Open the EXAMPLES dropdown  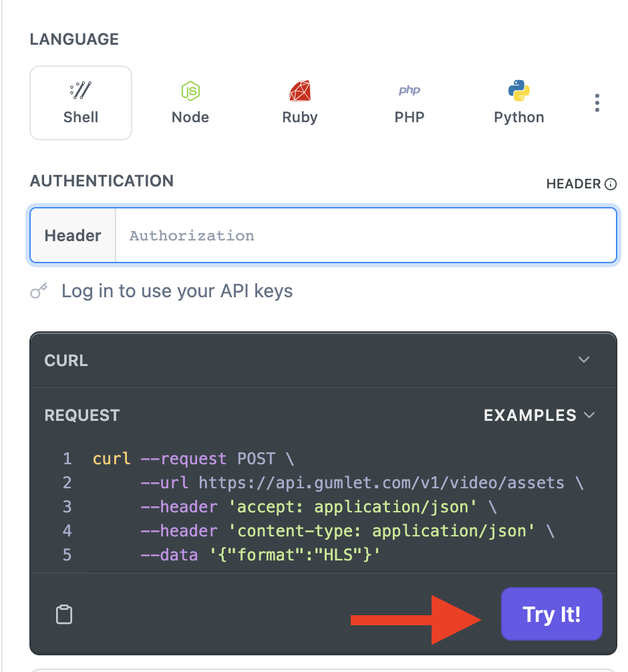tap(538, 415)
